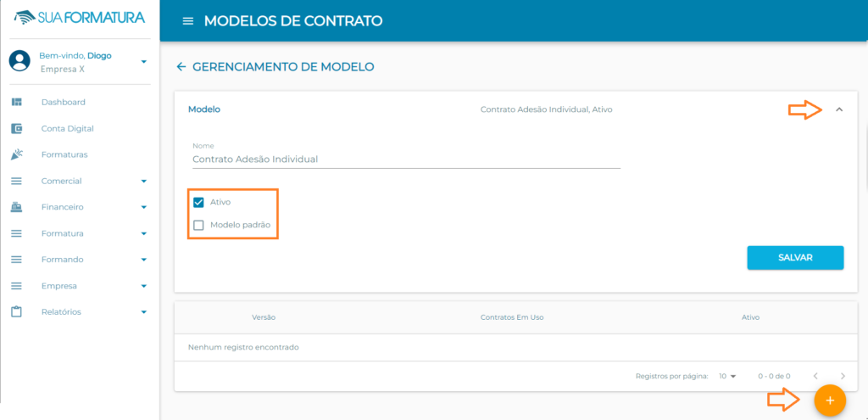
Task: Click the Financeiro cash register icon
Action: point(17,207)
